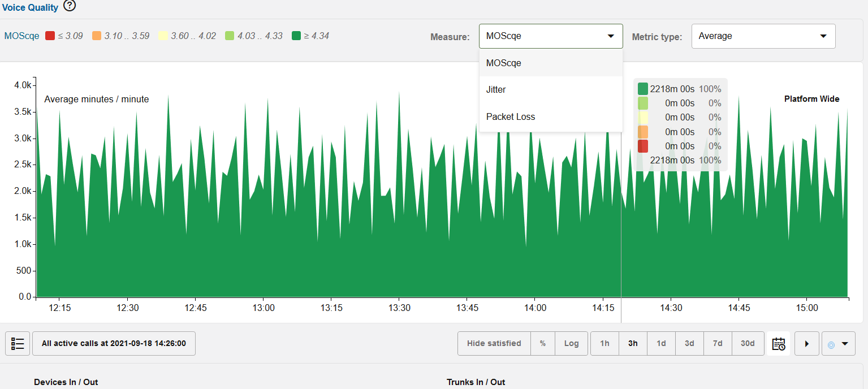Screen dimensions: 868x389
Task: Expand the Metric type Average dropdown
Action: pyautogui.click(x=763, y=36)
